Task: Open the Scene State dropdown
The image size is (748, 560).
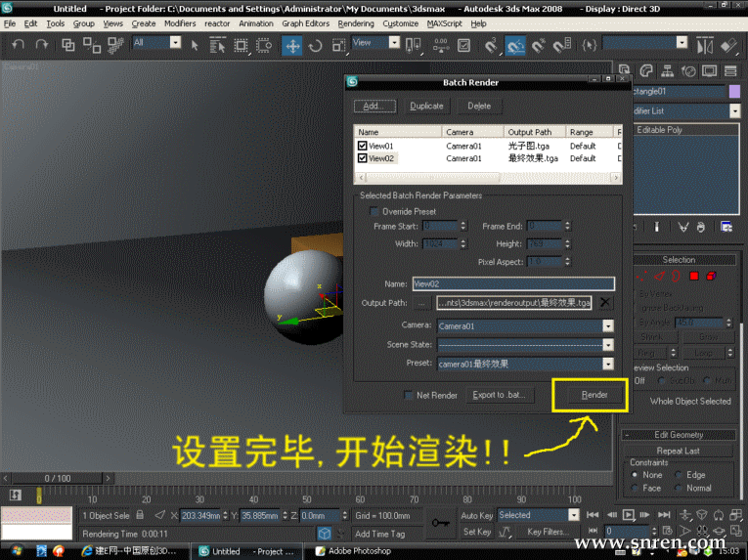Action: coord(607,345)
